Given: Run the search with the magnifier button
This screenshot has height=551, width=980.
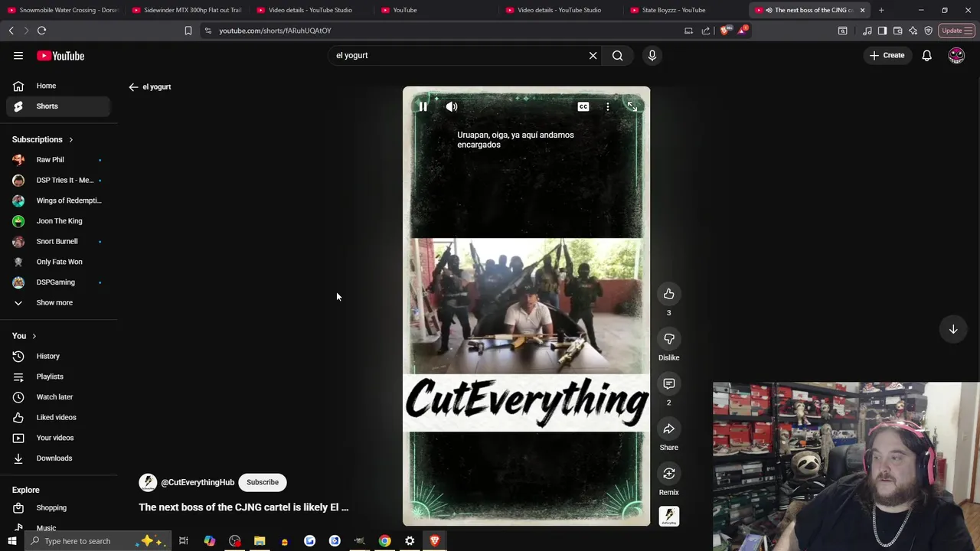Looking at the screenshot, I should (617, 55).
